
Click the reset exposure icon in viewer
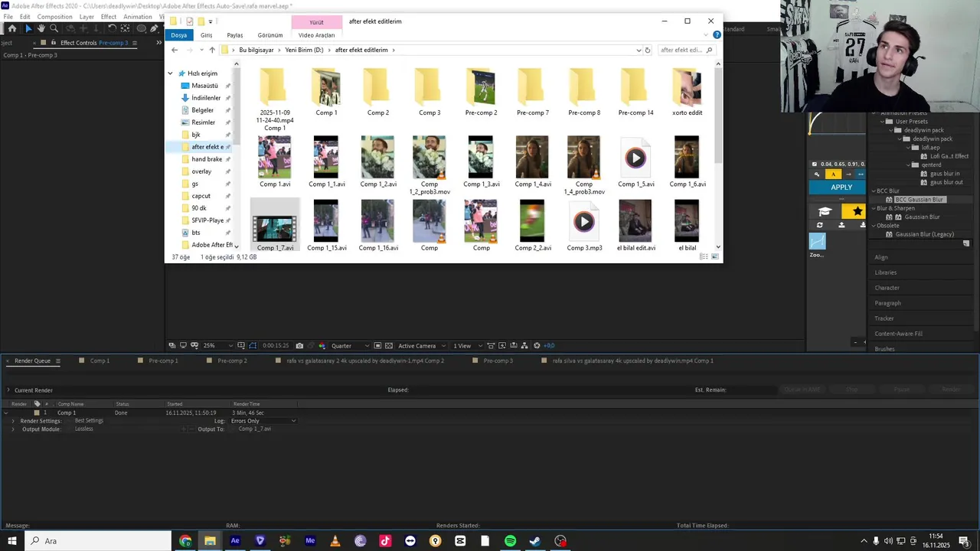[x=537, y=346]
